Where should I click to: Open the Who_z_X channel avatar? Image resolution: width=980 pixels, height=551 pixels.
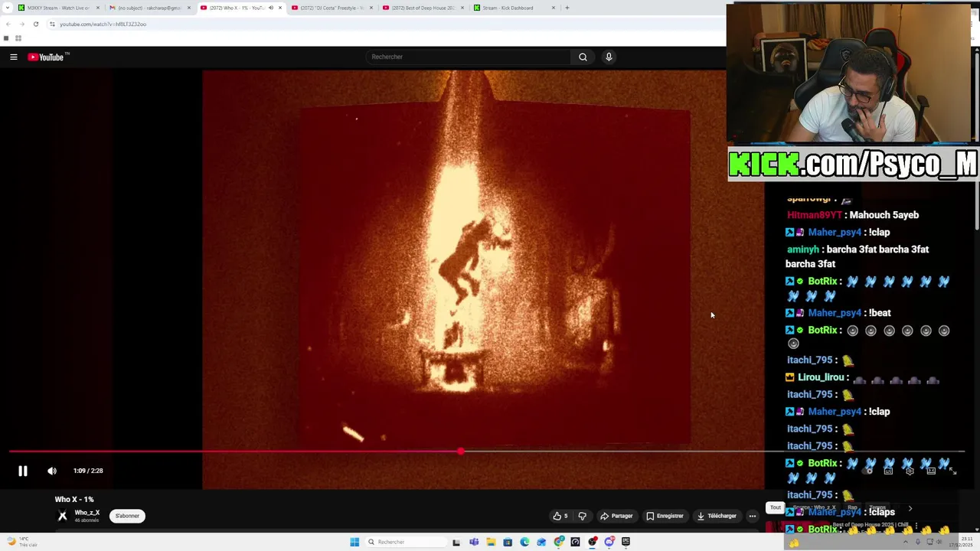click(63, 516)
